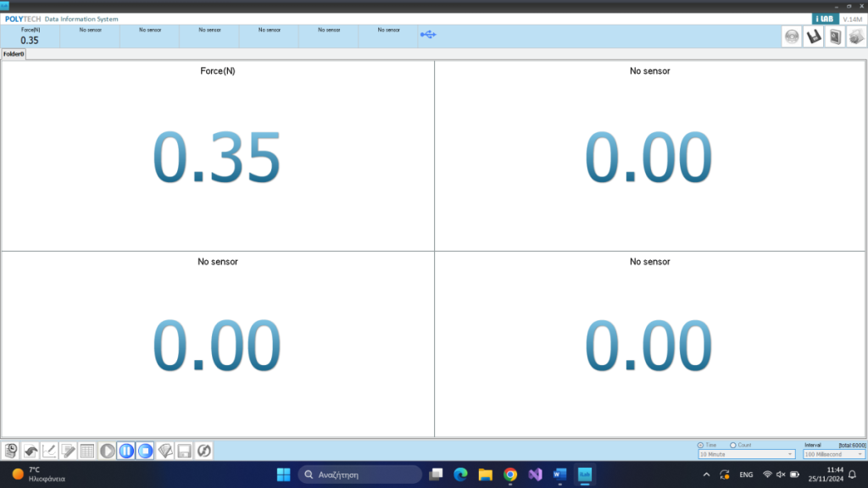
Task: Click the disc icon at top right
Action: (792, 36)
